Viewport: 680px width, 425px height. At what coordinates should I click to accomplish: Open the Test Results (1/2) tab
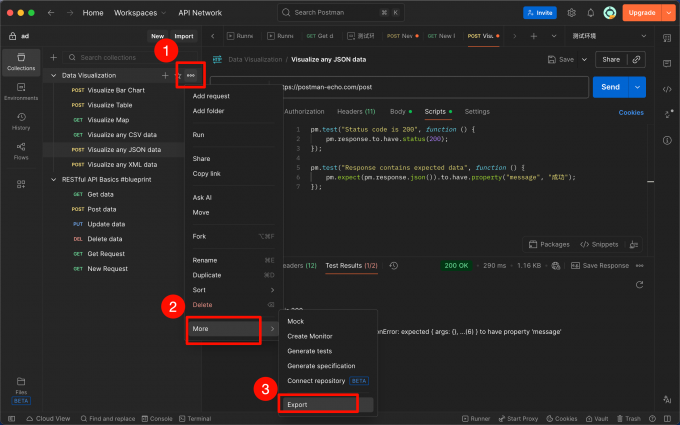coord(351,265)
